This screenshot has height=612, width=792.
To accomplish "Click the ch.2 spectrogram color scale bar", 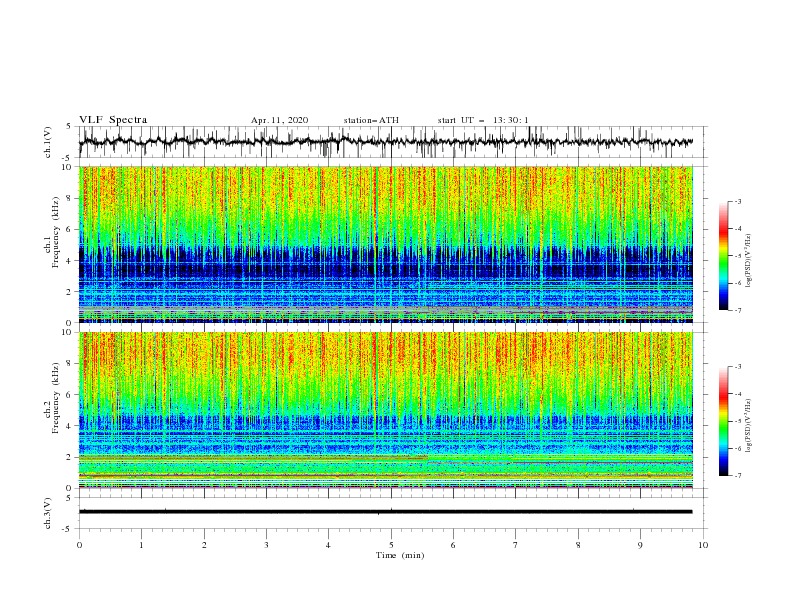I will pyautogui.click(x=723, y=421).
